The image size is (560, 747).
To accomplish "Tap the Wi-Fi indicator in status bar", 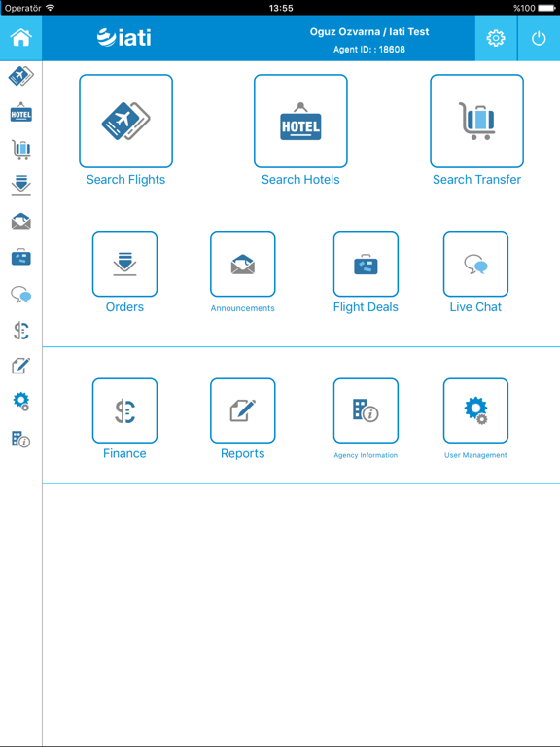I will pos(50,8).
